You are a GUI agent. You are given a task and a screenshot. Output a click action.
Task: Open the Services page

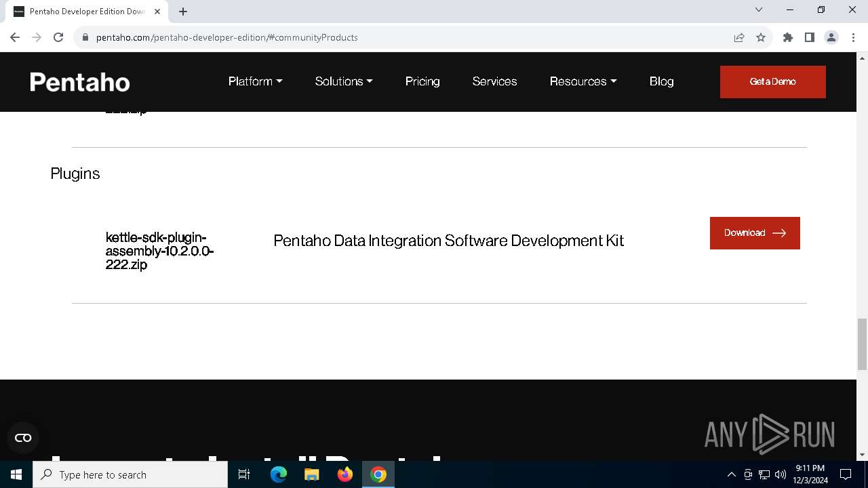pyautogui.click(x=494, y=81)
